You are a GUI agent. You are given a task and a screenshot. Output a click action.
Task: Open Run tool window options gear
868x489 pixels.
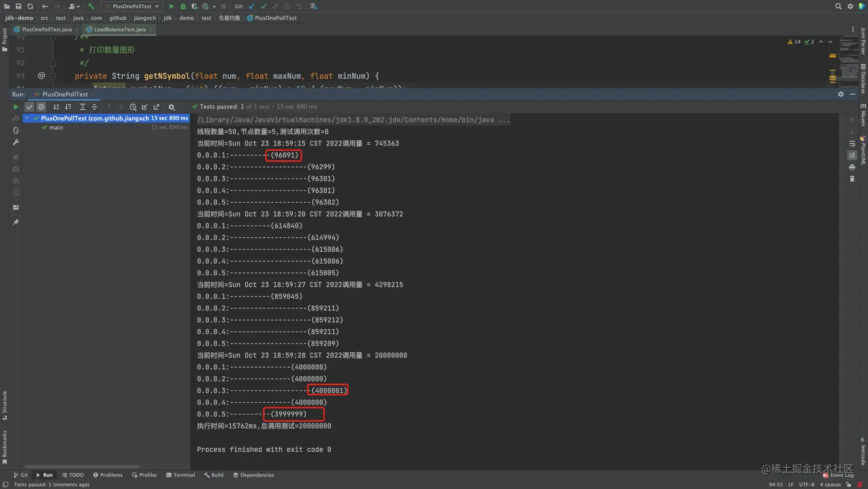[x=841, y=94]
